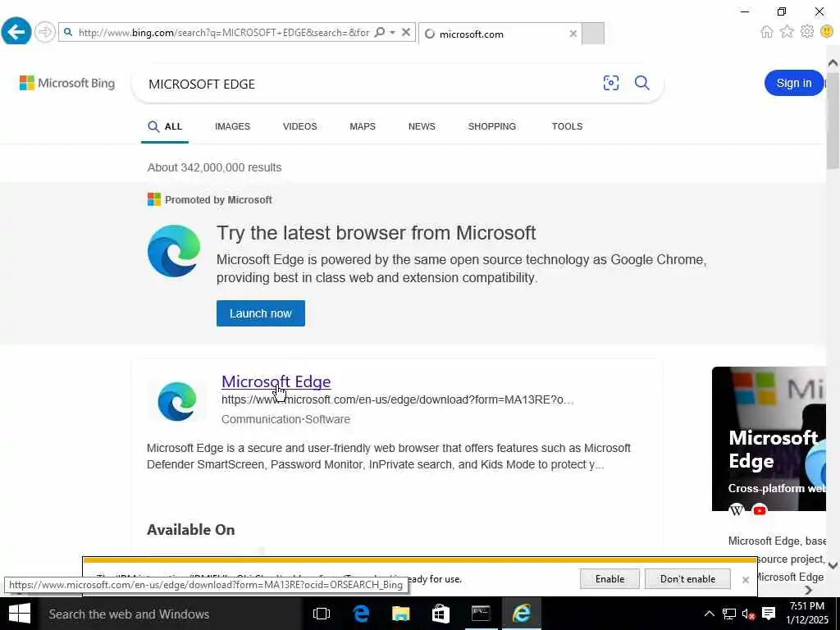Click the Launch now button
The width and height of the screenshot is (840, 630).
pyautogui.click(x=260, y=313)
